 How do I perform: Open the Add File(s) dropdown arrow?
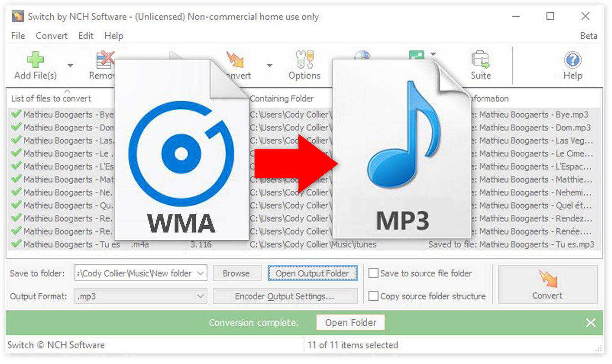(x=70, y=66)
